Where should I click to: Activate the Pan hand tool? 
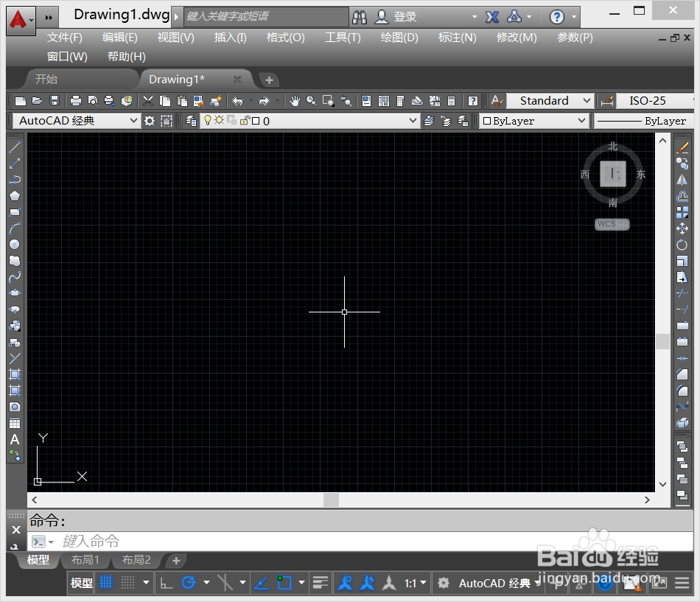tap(294, 101)
